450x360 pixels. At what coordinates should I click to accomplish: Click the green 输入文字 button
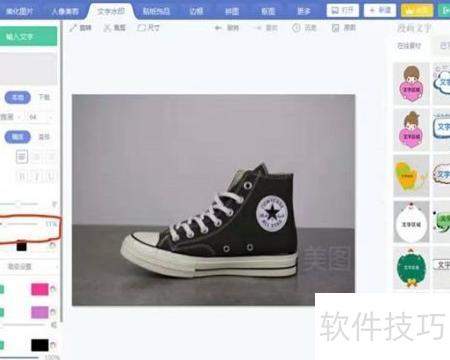point(28,36)
